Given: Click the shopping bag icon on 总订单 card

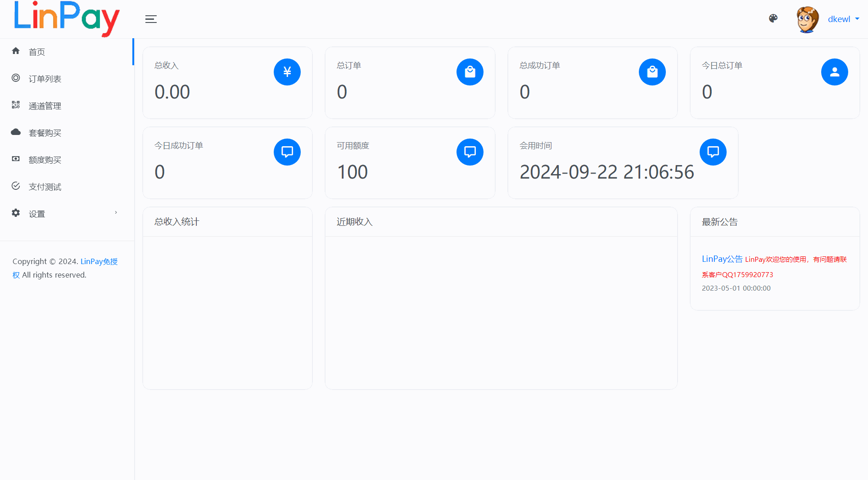Looking at the screenshot, I should [470, 72].
